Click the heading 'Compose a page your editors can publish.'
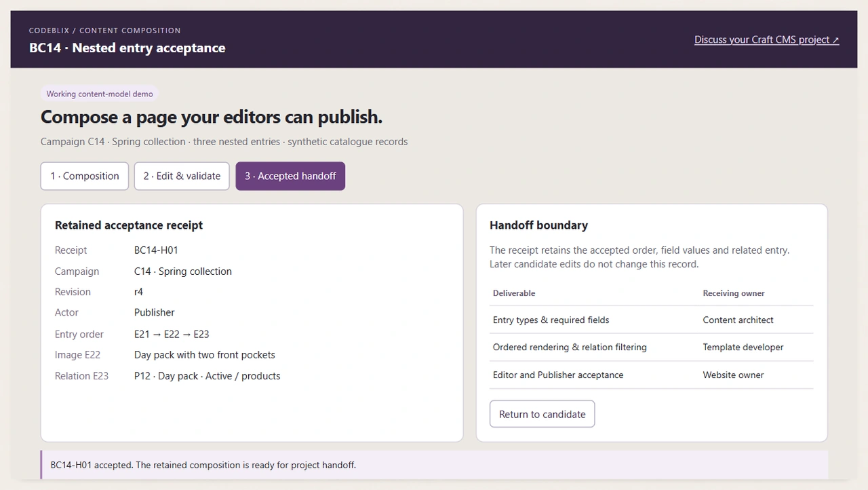Image resolution: width=868 pixels, height=490 pixels. pyautogui.click(x=212, y=117)
